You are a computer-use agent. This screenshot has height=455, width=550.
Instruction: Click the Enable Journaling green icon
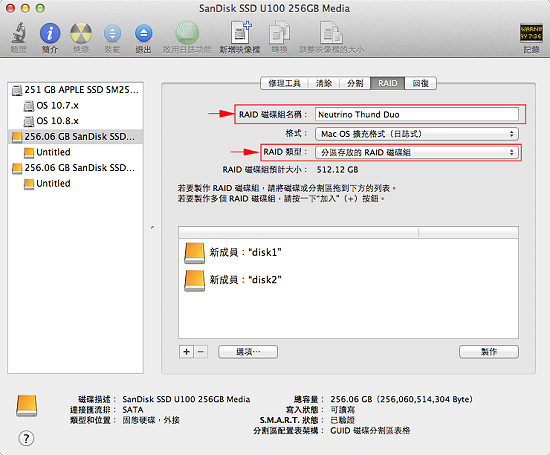coord(187,33)
